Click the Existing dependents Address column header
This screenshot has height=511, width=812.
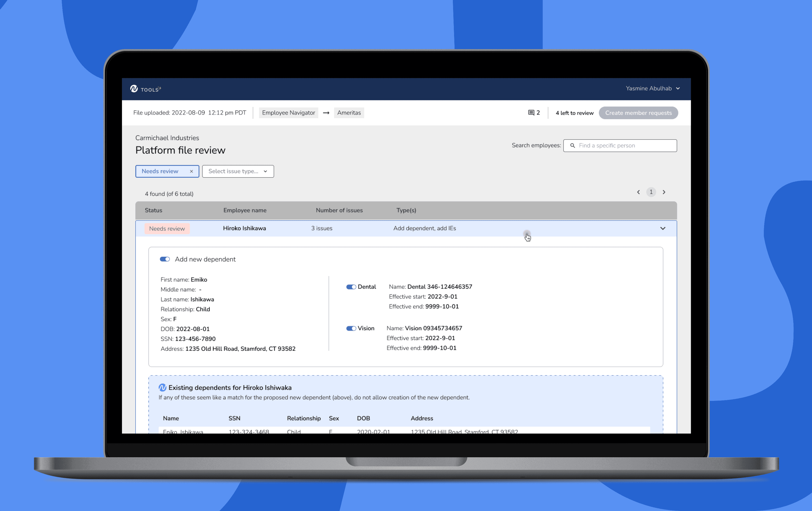click(422, 418)
